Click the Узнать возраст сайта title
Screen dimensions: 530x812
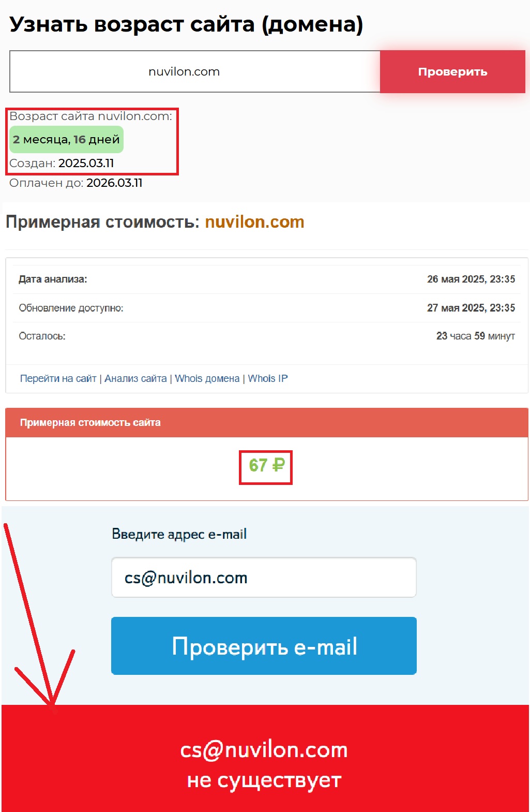(186, 24)
